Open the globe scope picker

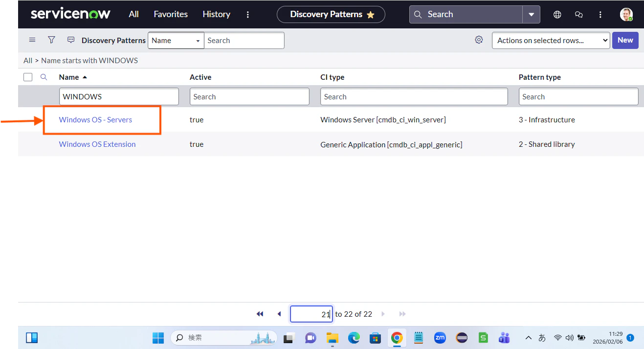(x=557, y=15)
